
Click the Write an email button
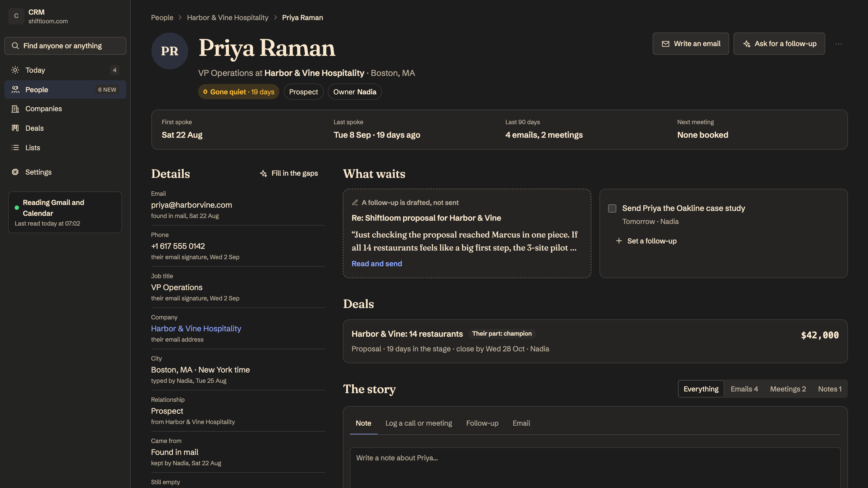click(691, 44)
